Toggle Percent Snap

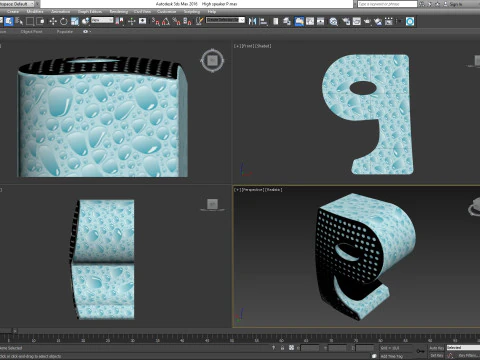pyautogui.click(x=177, y=21)
